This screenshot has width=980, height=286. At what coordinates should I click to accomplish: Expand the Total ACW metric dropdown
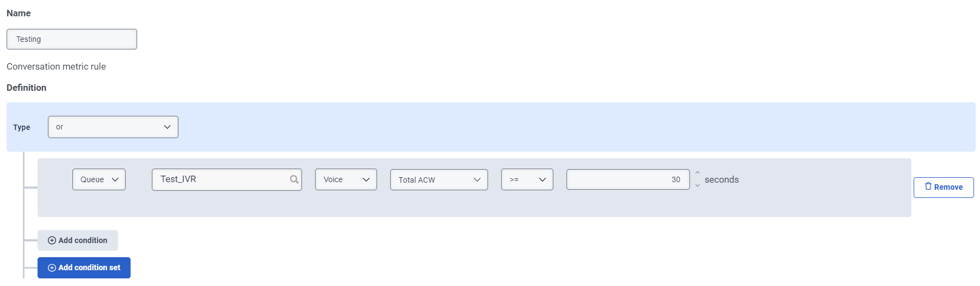[x=439, y=179]
